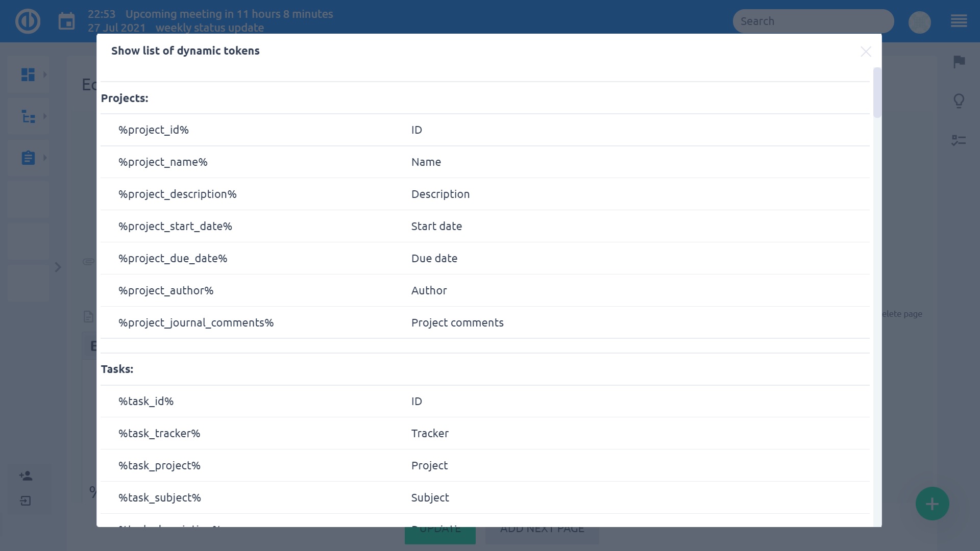The image size is (980, 551).
Task: Click the checklist icon on the right panel
Action: coord(959,140)
